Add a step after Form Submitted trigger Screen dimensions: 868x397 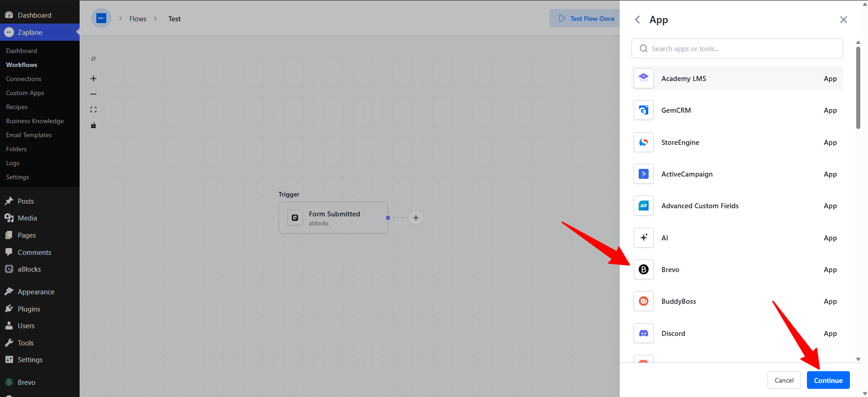click(x=416, y=218)
